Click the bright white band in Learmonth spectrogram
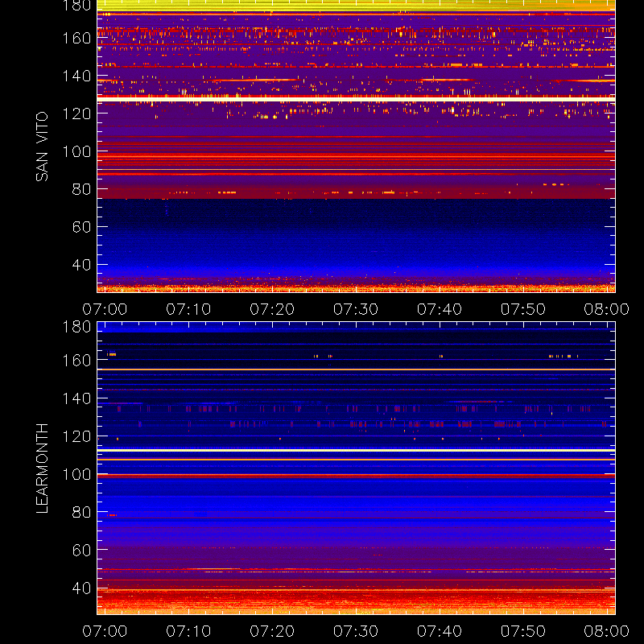644x644 pixels. [x=356, y=451]
